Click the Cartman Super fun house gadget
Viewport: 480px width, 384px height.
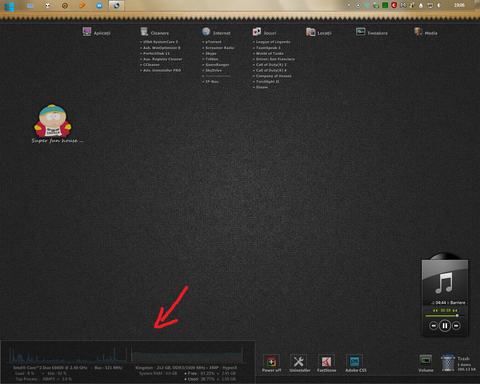(53, 121)
